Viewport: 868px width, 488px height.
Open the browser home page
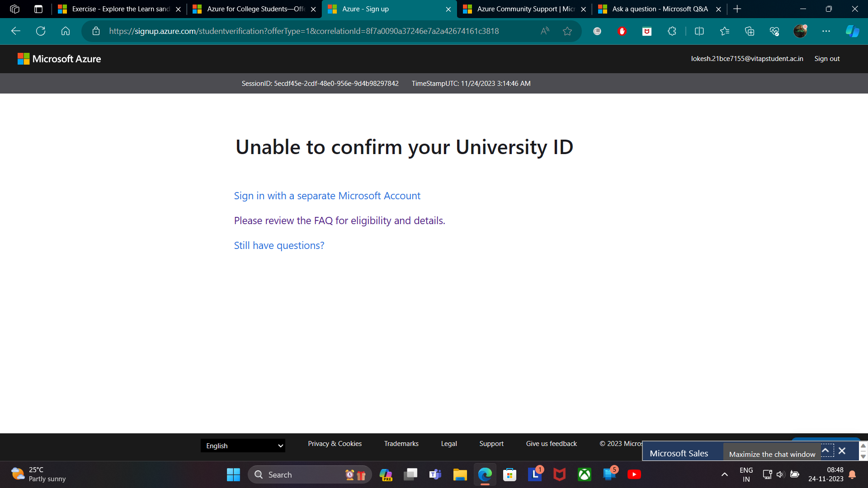click(x=66, y=31)
